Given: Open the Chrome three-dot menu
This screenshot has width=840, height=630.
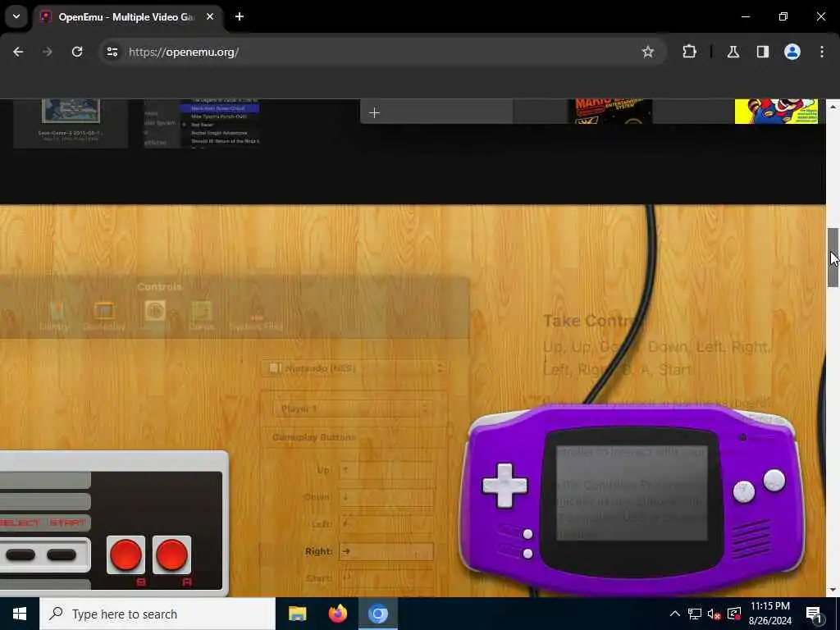Looking at the screenshot, I should pos(822,52).
